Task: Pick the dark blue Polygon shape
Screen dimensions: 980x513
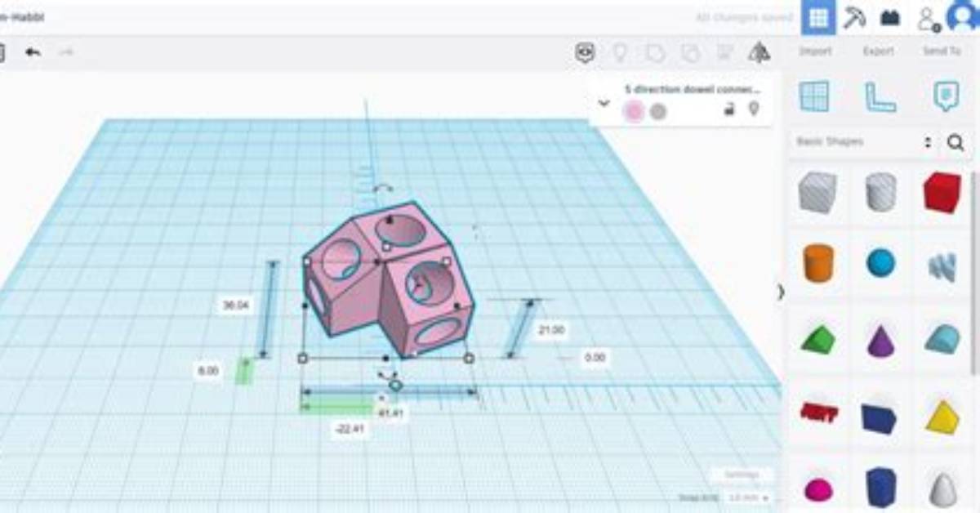Action: point(880,487)
